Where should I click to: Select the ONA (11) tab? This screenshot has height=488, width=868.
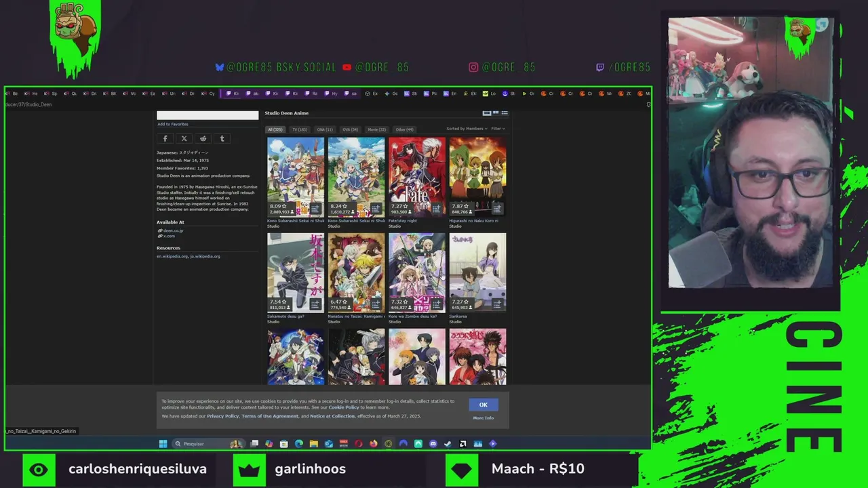pyautogui.click(x=325, y=129)
